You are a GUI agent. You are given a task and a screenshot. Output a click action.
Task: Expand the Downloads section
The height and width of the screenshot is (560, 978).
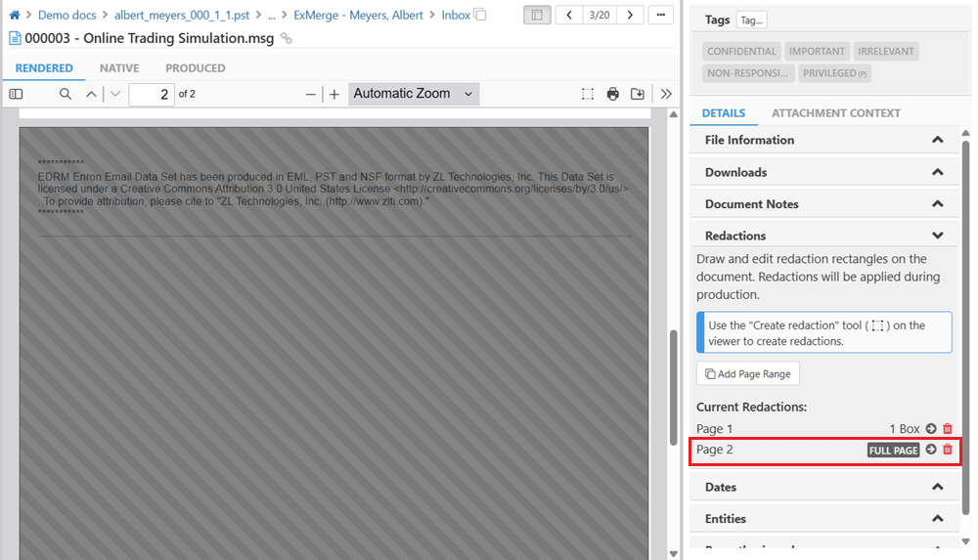coord(823,172)
